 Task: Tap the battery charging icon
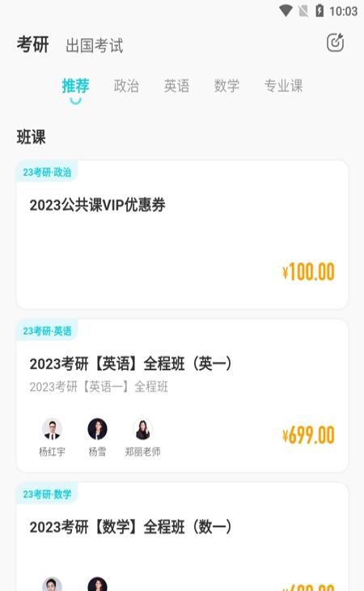point(320,11)
